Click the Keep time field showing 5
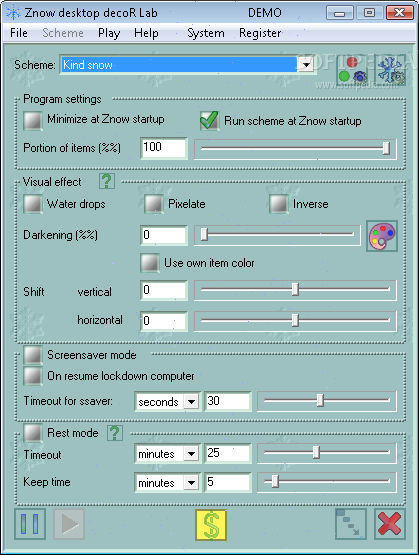 (228, 482)
